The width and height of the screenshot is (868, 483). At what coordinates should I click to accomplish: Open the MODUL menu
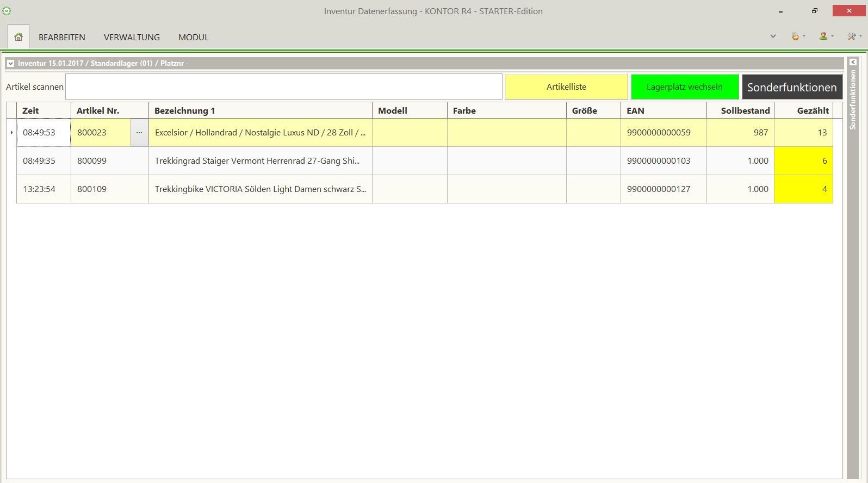(194, 38)
